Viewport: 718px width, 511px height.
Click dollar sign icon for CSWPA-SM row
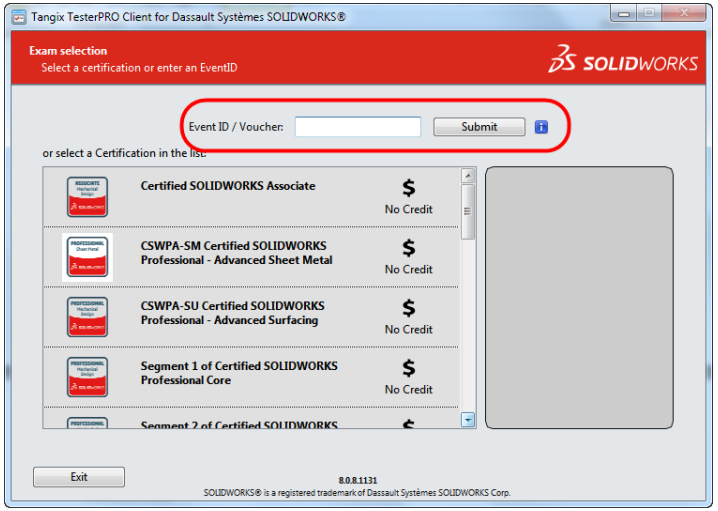[x=408, y=248]
